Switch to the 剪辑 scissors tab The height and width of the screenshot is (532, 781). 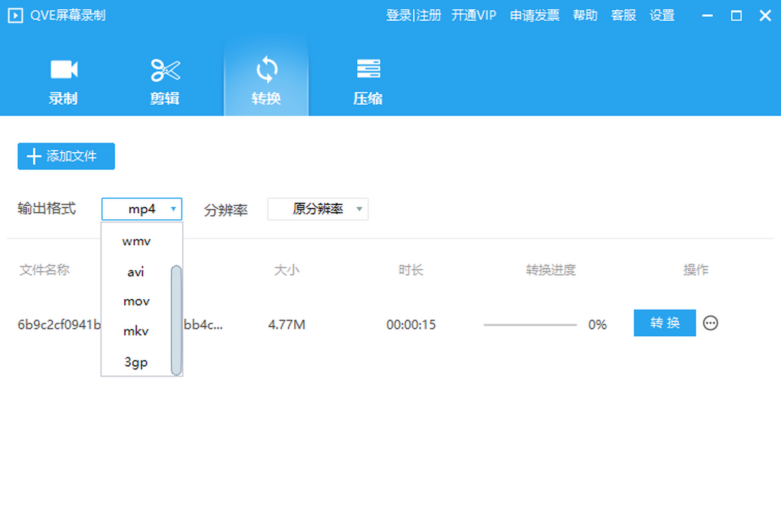[x=165, y=81]
